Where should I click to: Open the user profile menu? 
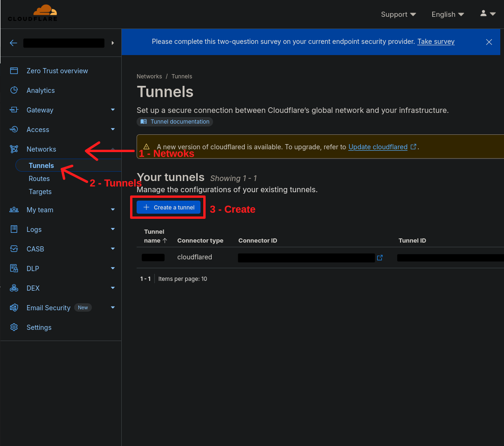point(488,14)
